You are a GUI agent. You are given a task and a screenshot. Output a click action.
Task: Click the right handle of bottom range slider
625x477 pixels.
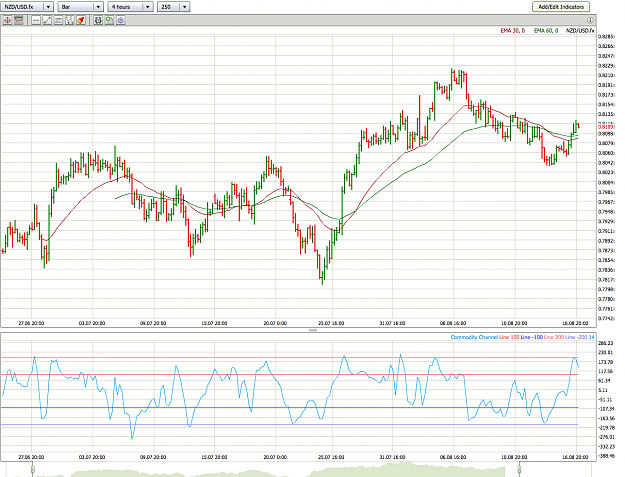tap(519, 470)
